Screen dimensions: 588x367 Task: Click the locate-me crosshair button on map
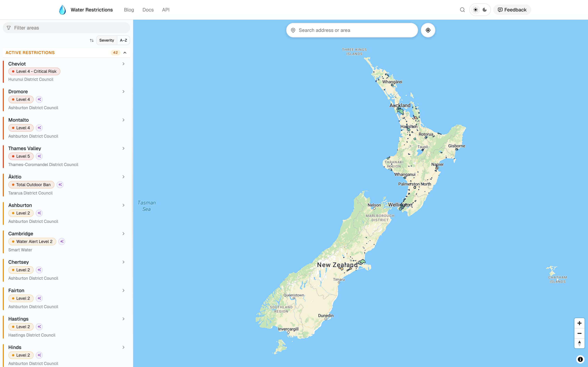tap(428, 30)
